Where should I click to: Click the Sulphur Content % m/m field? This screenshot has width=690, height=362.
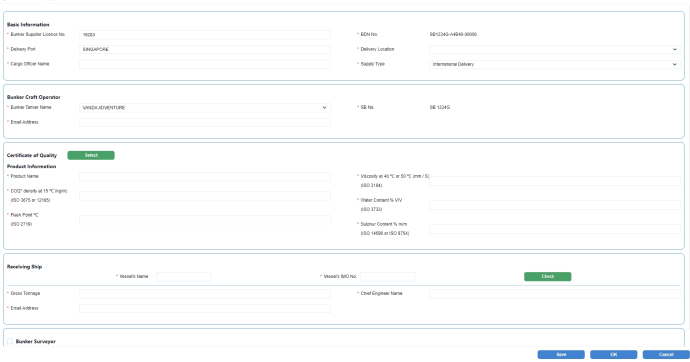click(554, 229)
